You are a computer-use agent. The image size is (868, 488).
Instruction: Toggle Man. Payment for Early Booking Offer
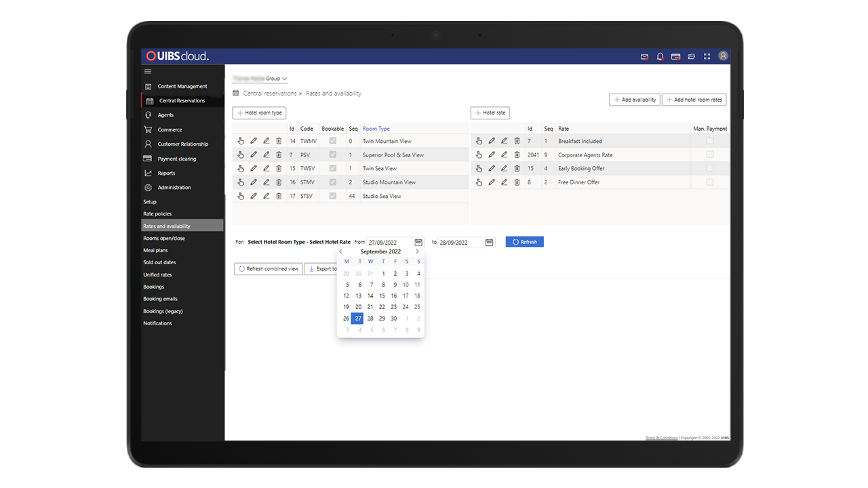(x=710, y=168)
